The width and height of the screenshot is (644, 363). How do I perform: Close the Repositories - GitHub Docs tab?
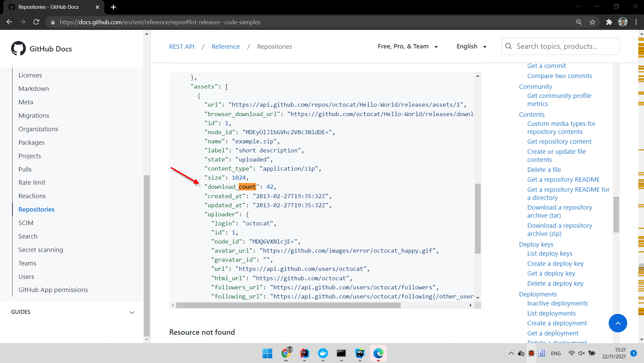click(x=97, y=7)
